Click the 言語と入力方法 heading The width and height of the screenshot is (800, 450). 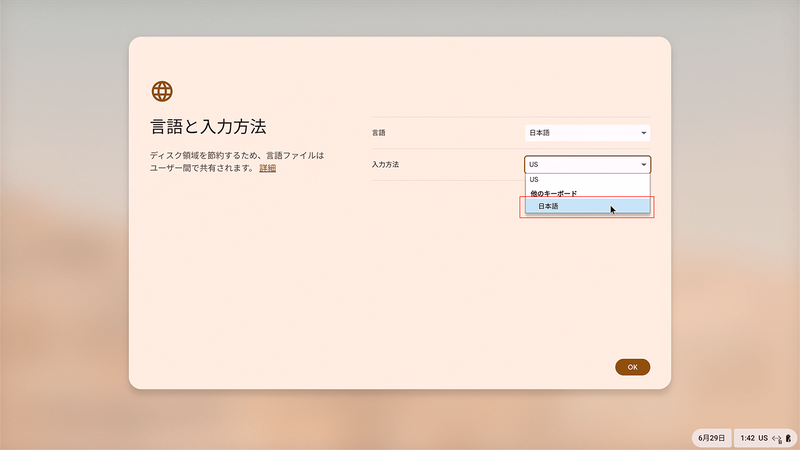point(208,127)
